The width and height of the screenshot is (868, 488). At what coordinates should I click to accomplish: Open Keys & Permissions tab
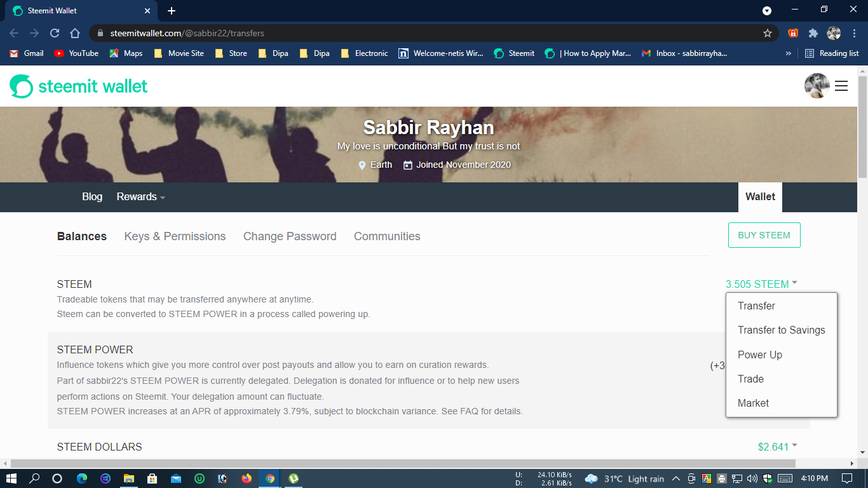click(175, 236)
